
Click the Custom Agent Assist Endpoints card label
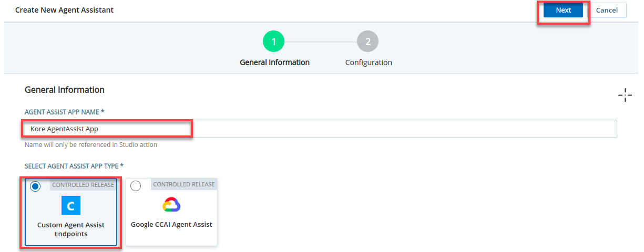71,229
